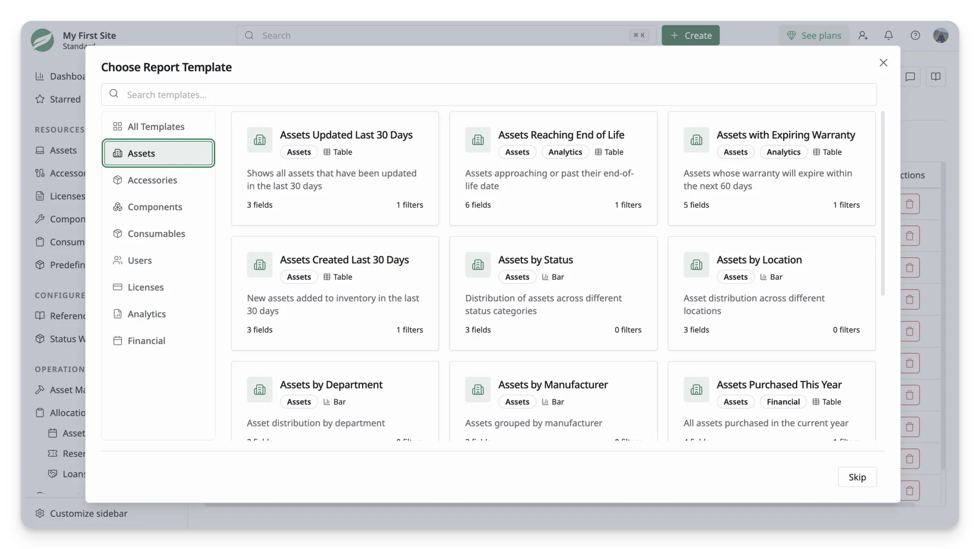The width and height of the screenshot is (980, 549).
Task: Click the My First Site logo
Action: point(42,40)
